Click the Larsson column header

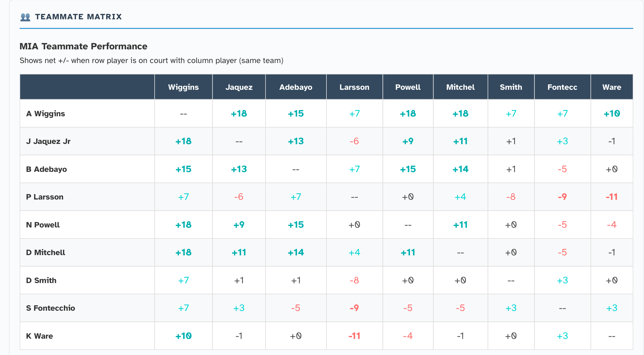(x=354, y=87)
